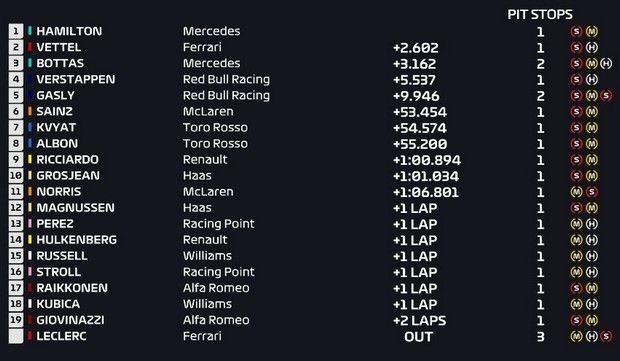Click the PIT STOPS column header

(x=540, y=15)
